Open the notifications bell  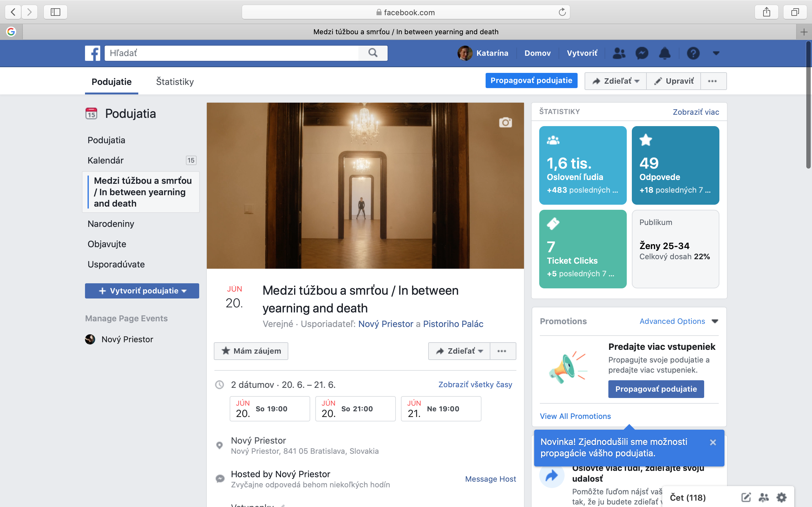[665, 53]
